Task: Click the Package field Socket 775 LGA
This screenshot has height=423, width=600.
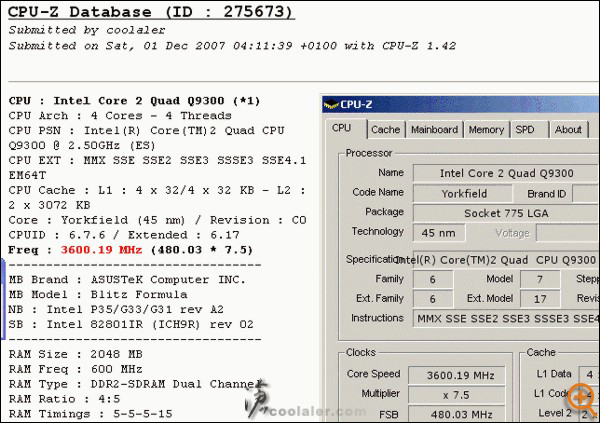Action: pos(506,213)
